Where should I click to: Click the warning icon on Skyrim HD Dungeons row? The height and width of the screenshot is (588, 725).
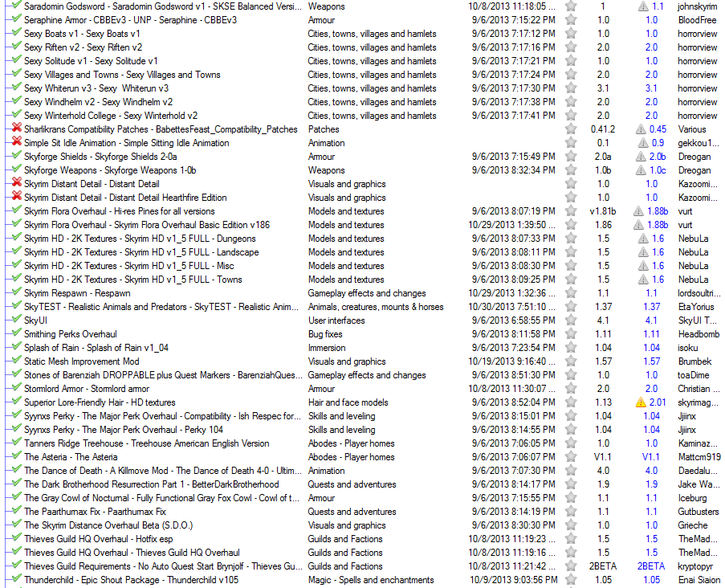[x=643, y=239]
